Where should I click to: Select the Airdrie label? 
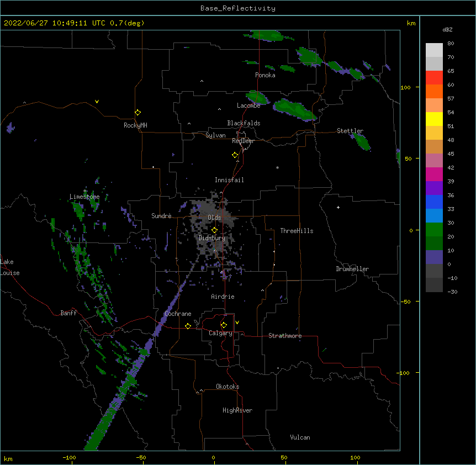tap(223, 297)
